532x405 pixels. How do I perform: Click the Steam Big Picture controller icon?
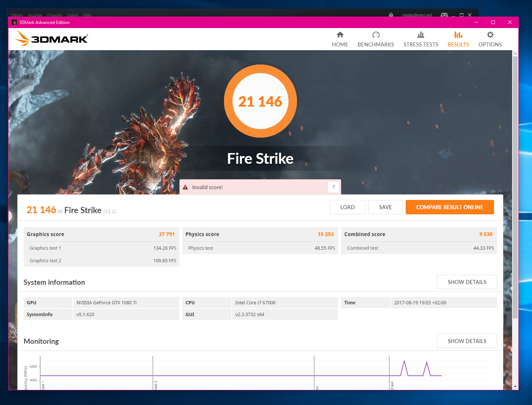coord(444,15)
